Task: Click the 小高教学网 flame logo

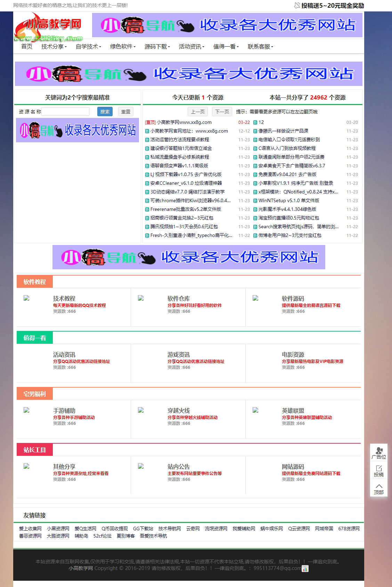Action: tap(49, 27)
